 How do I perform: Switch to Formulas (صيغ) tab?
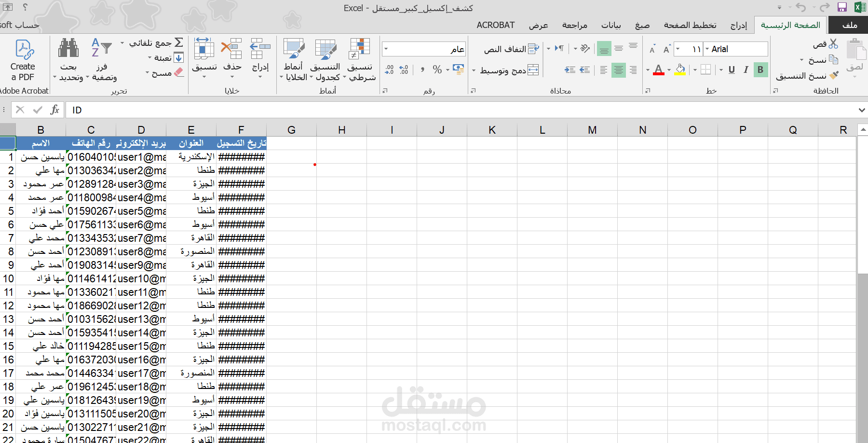[x=642, y=25]
